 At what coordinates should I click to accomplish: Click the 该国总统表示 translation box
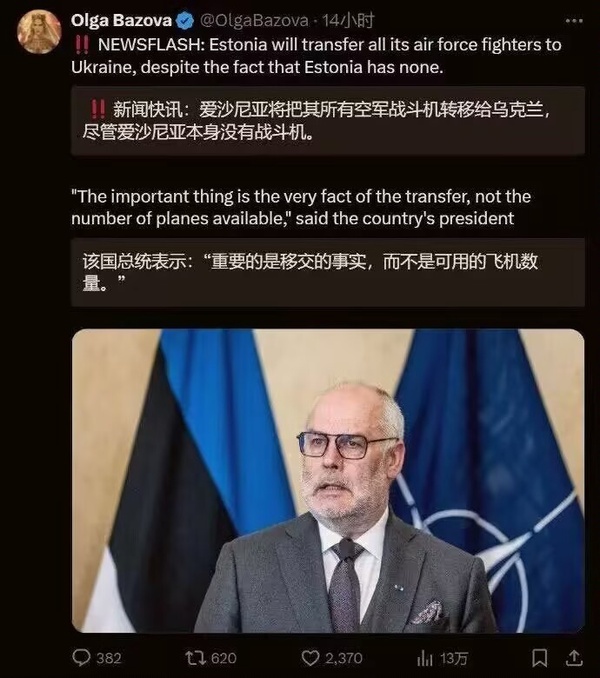(328, 272)
